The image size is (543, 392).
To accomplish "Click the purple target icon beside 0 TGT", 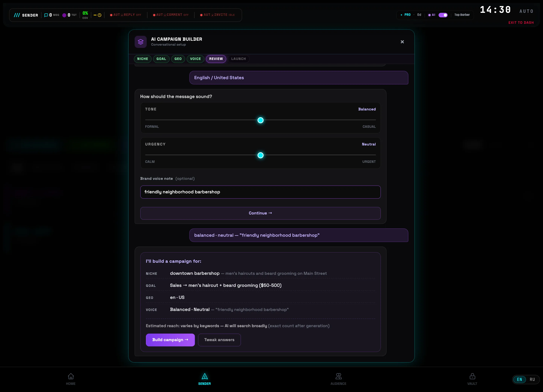I will [64, 15].
